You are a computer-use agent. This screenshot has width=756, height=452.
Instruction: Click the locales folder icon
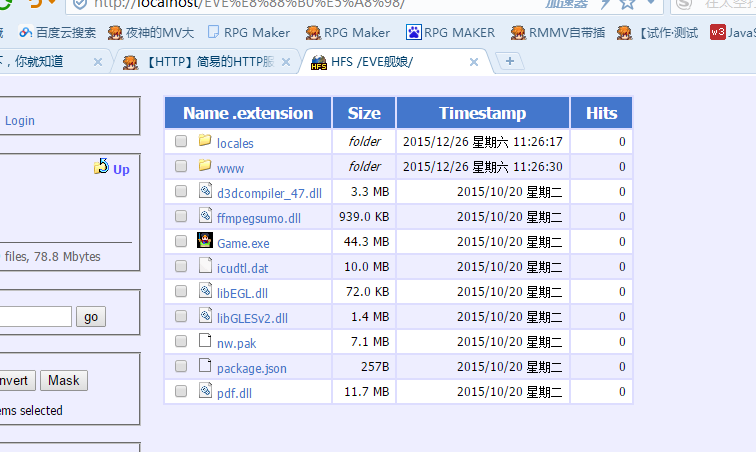point(205,140)
